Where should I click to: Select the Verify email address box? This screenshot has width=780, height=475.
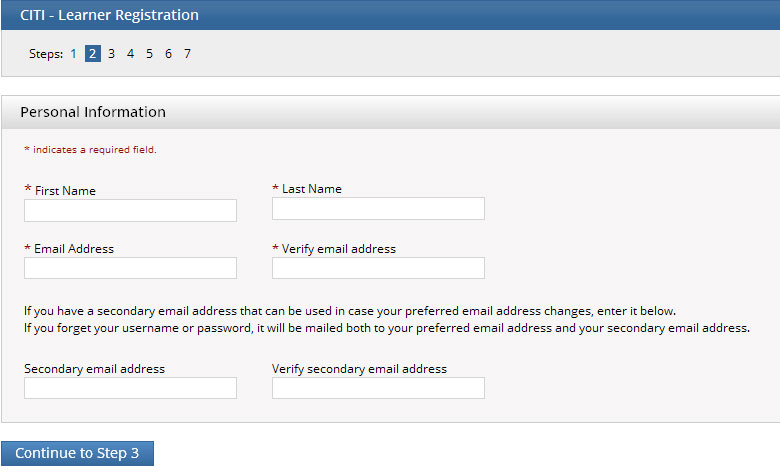tap(378, 268)
